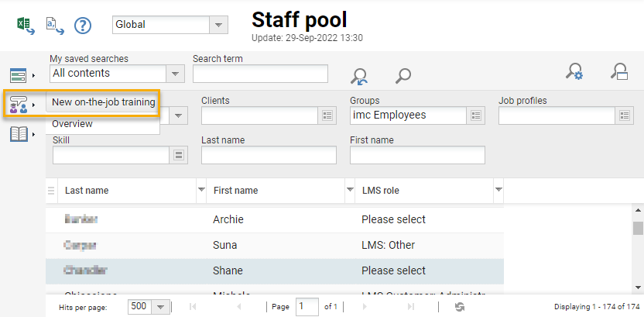The width and height of the screenshot is (644, 317).
Task: Click the refresh icon in pagination bar
Action: click(x=460, y=307)
